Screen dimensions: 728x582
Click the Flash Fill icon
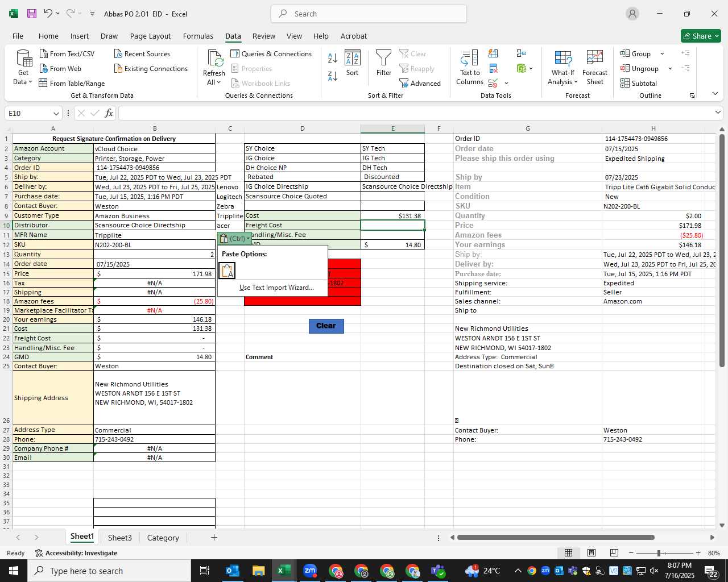(x=493, y=53)
